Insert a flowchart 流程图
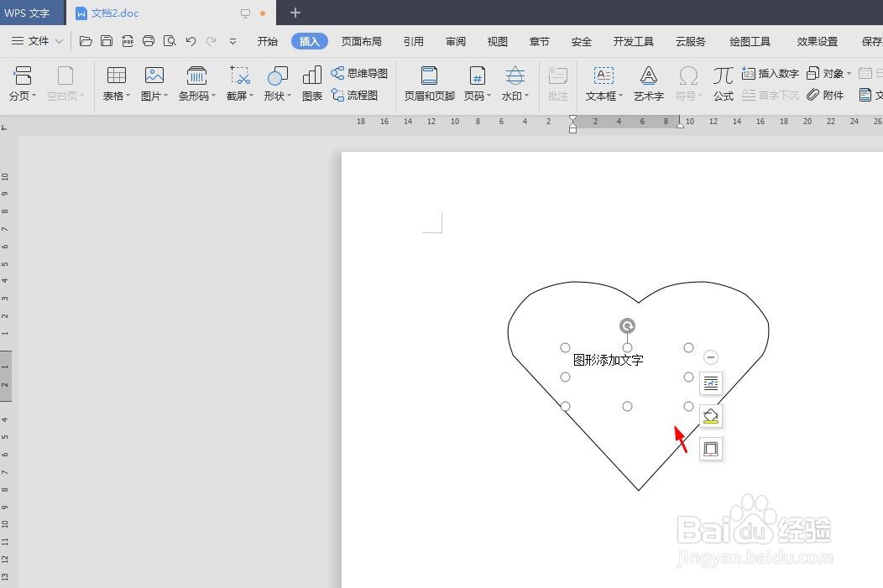883x588 pixels. click(x=354, y=95)
